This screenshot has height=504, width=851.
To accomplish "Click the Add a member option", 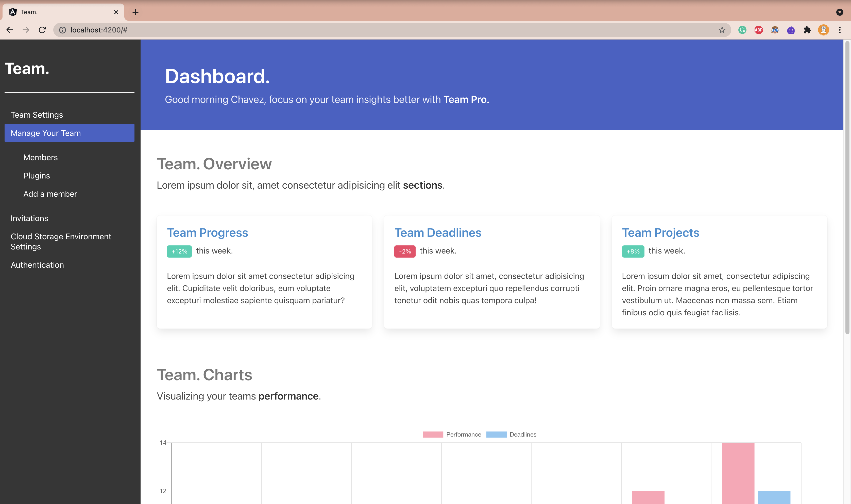I will (50, 194).
